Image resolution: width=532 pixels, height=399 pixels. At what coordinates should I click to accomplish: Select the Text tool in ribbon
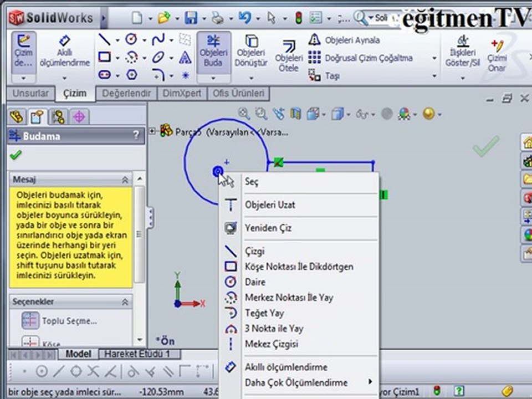click(185, 57)
